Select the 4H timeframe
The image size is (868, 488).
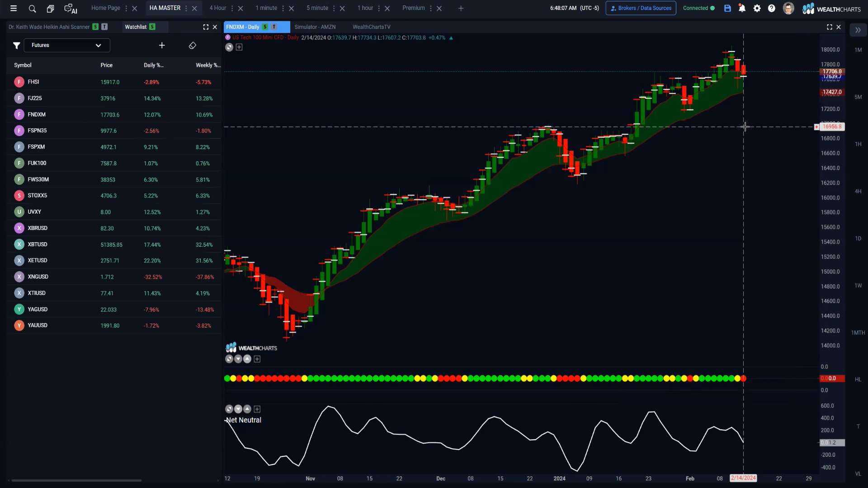point(858,191)
